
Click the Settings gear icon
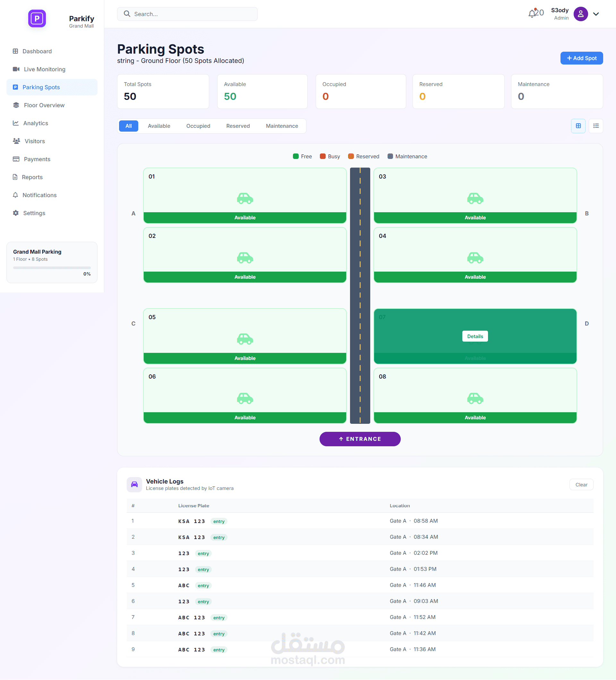(15, 213)
